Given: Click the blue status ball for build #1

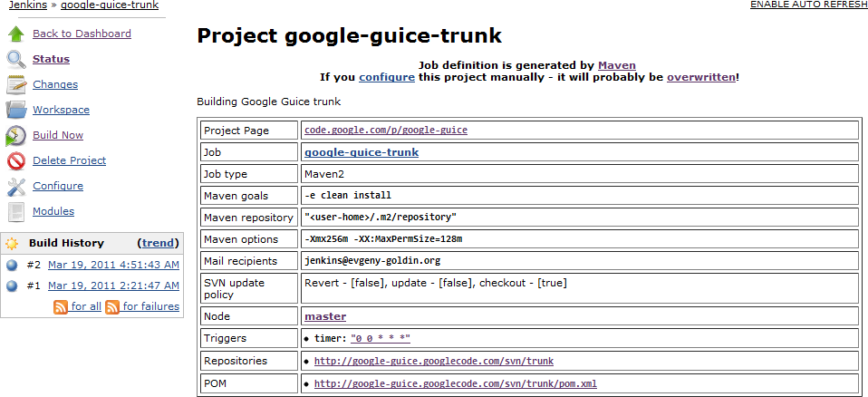Looking at the screenshot, I should [12, 286].
